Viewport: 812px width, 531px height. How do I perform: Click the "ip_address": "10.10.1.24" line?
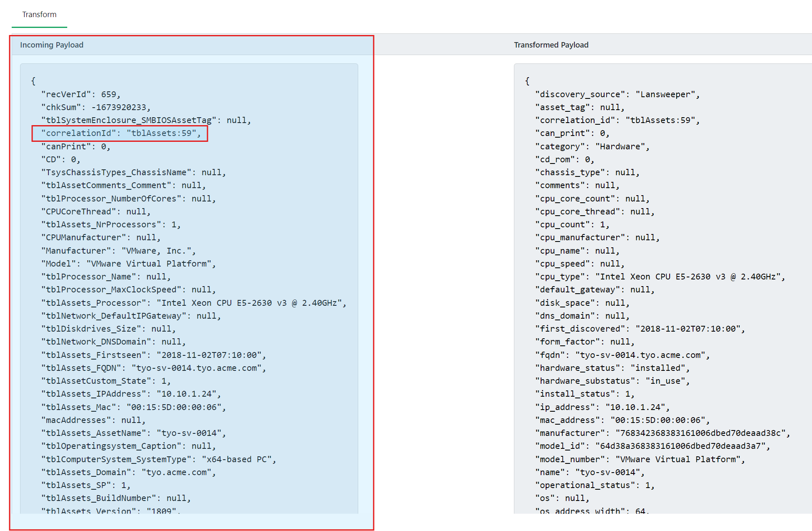tap(602, 407)
